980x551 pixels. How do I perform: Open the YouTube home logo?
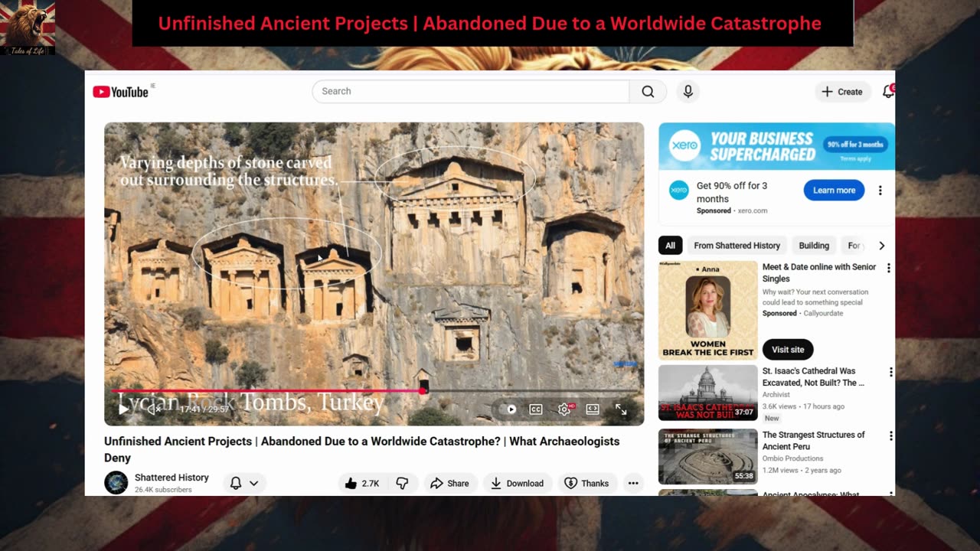point(121,92)
